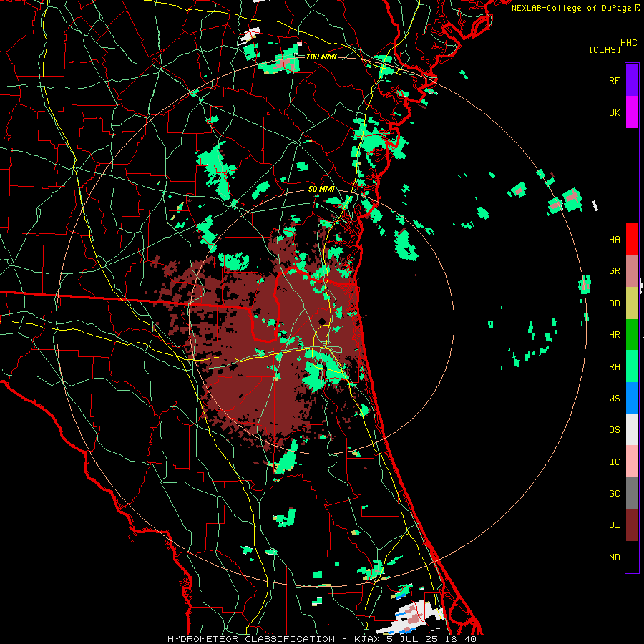Click the 50 NMI range ring label
This screenshot has width=644, height=644.
pos(321,189)
